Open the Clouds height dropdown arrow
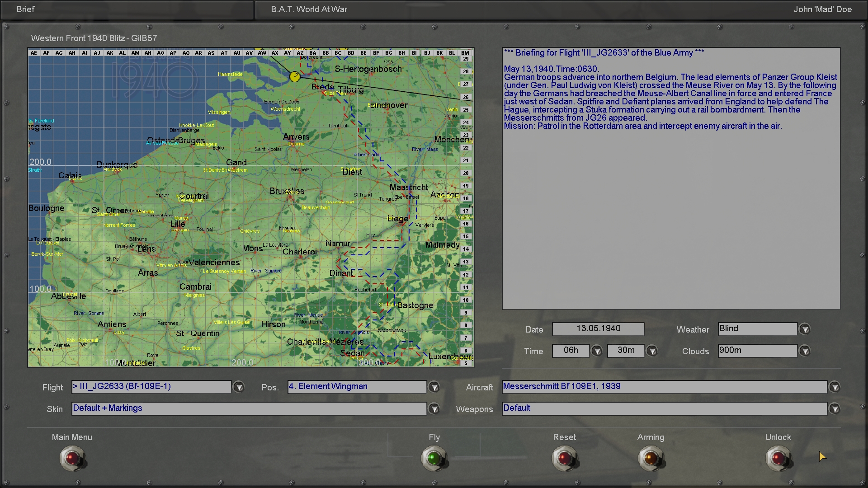The height and width of the screenshot is (488, 868). click(805, 351)
